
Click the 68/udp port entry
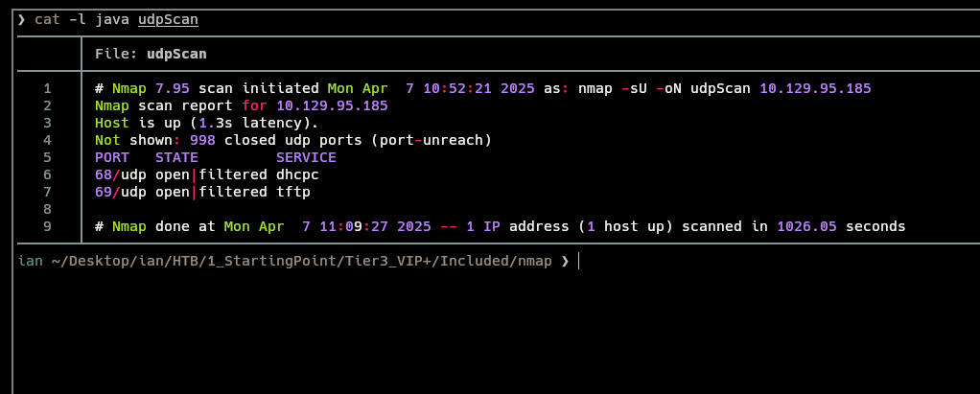[x=121, y=174]
